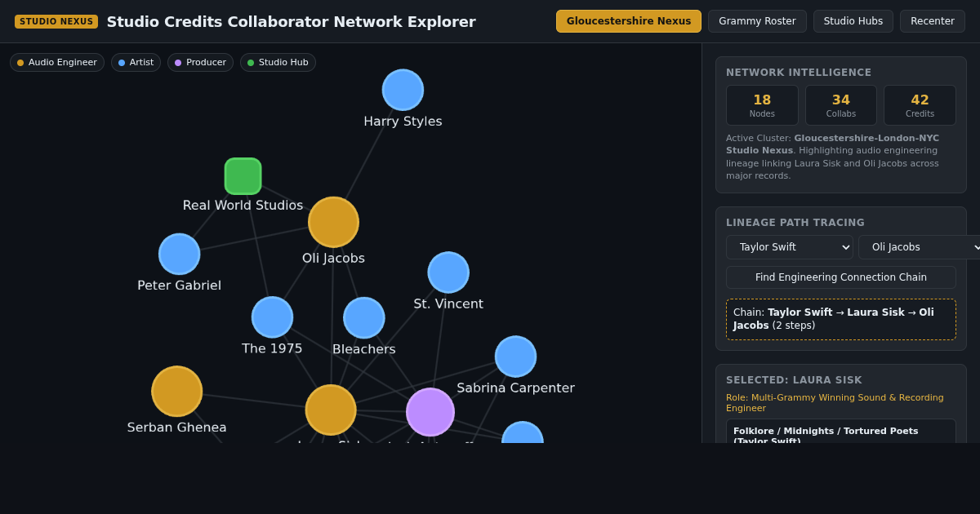
Task: Switch to the Grammy Roster view
Action: click(x=757, y=21)
